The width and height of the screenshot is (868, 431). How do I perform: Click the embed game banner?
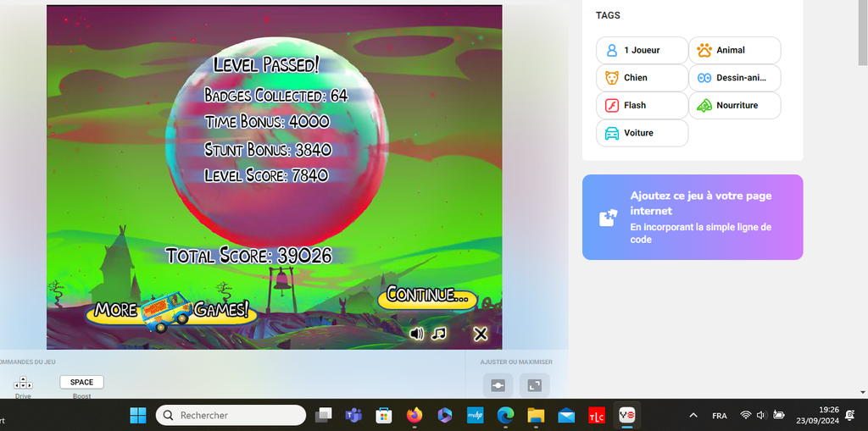click(692, 217)
